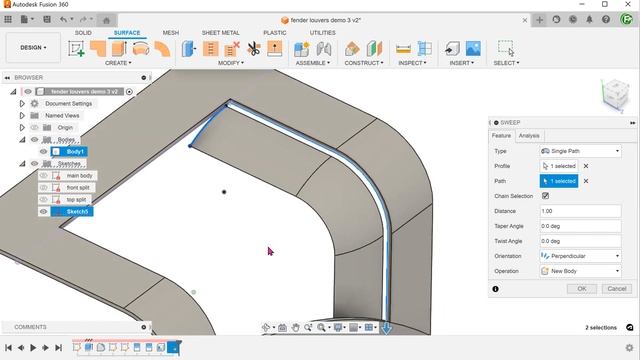This screenshot has width=640, height=360.
Task: Open timeline settings gear icon
Action: pos(629,348)
